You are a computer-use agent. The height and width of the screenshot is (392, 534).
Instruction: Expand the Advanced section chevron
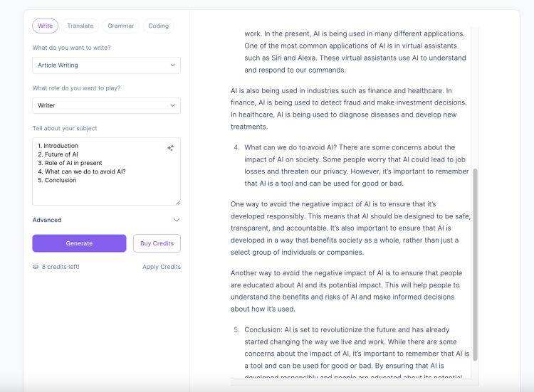point(177,220)
